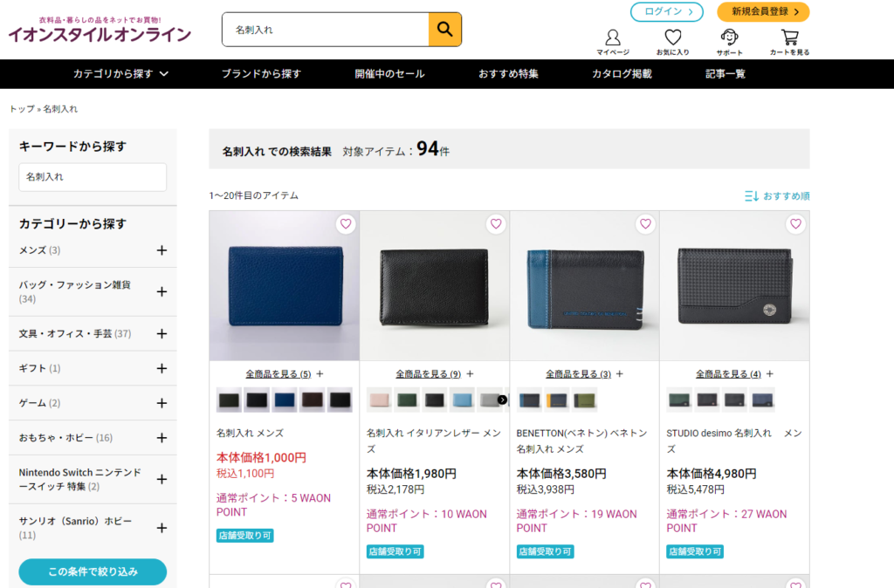Select the light blue swatch of Italian leather case

(463, 400)
